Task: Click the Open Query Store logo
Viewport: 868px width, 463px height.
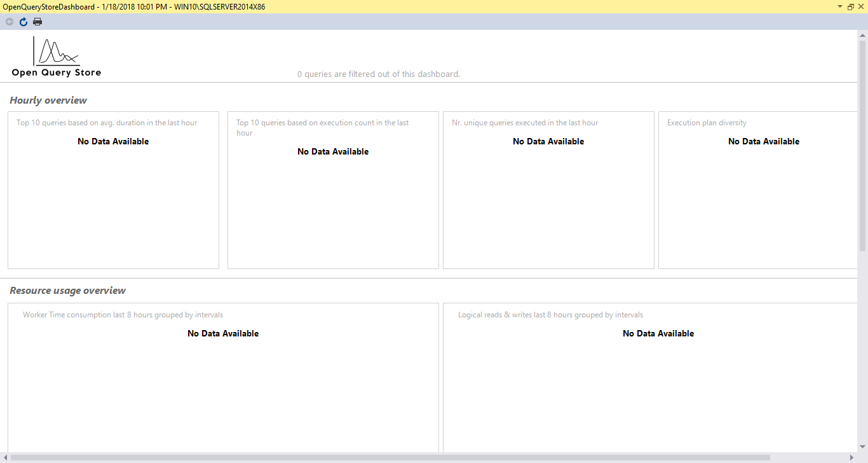Action: [x=57, y=57]
